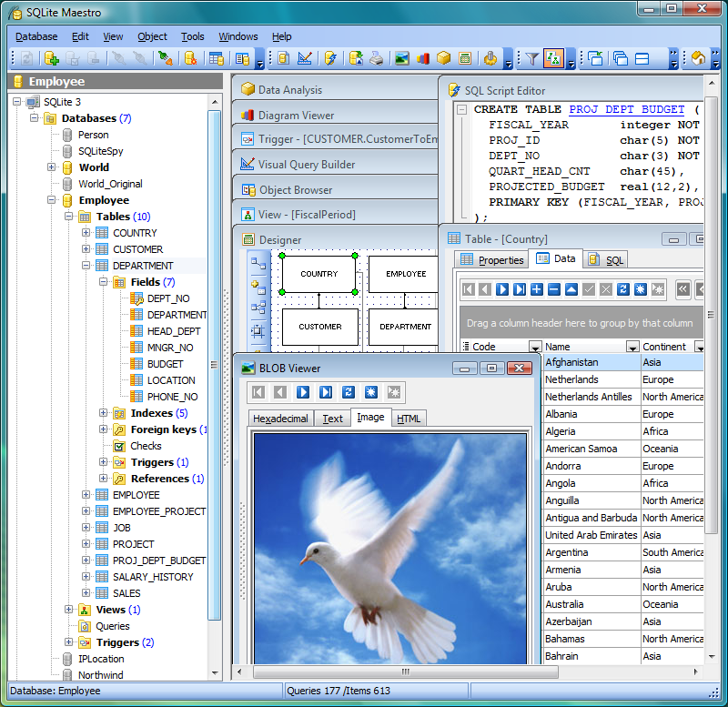Open the Properties tab of Country table

coord(493,260)
